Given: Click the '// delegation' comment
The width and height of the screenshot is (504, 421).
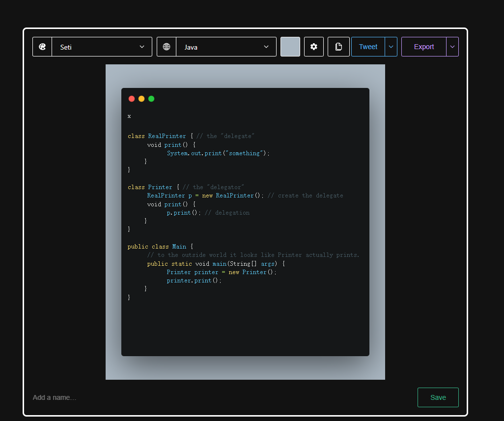Looking at the screenshot, I should (227, 212).
